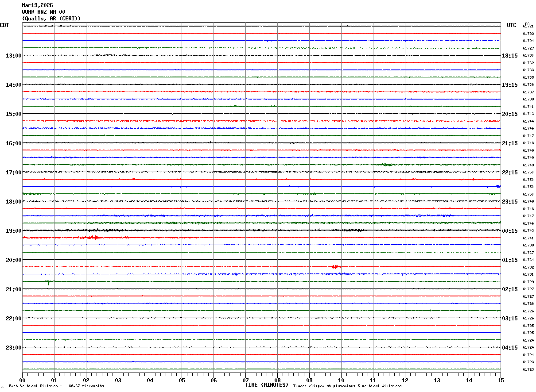The image size is (536, 392).
Task: Select the 17:00 CDT time label
Action: click(x=14, y=173)
